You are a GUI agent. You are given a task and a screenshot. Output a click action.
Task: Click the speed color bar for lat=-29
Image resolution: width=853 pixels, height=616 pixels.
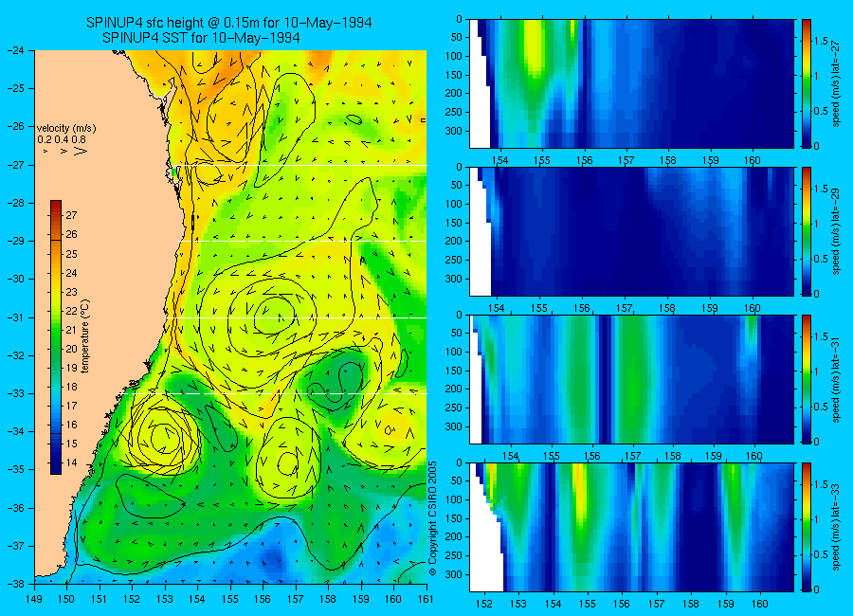coord(807,232)
